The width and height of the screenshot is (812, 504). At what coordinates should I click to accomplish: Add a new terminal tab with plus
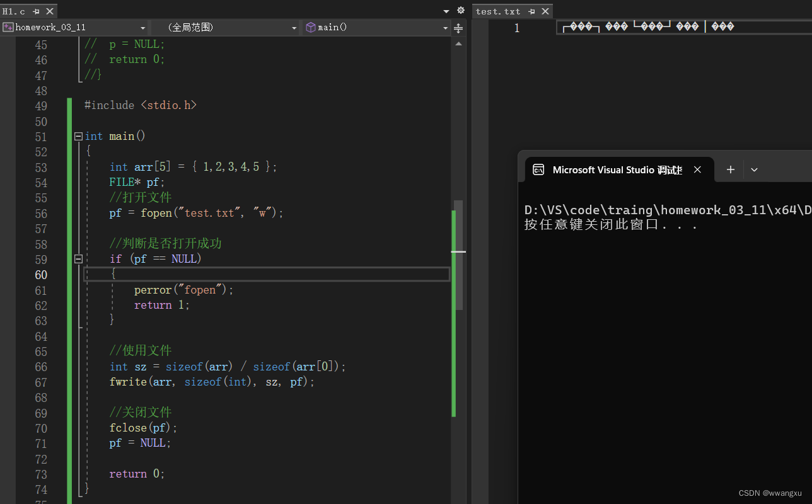(731, 169)
